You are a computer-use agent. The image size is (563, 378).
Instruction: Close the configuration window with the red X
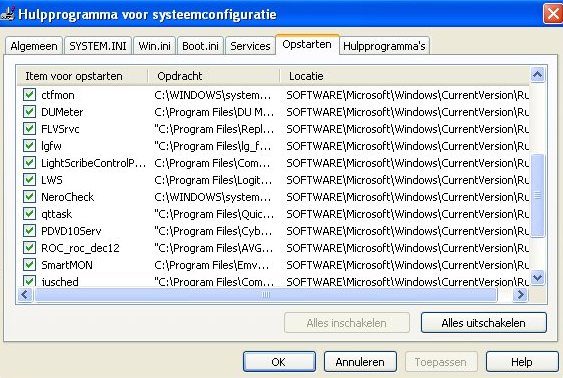click(x=553, y=14)
